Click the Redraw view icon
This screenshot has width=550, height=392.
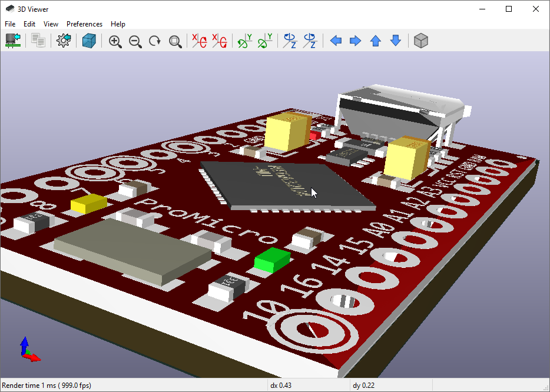pyautogui.click(x=155, y=41)
